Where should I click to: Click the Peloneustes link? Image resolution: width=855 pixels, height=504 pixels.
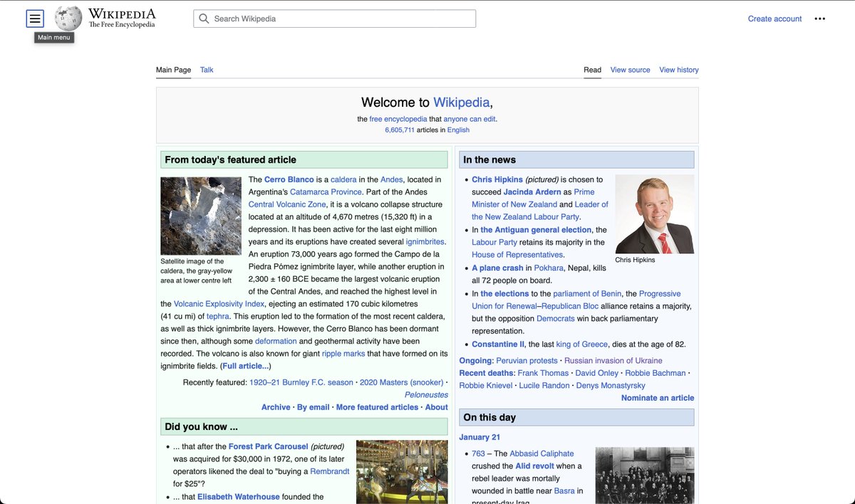pyautogui.click(x=427, y=395)
